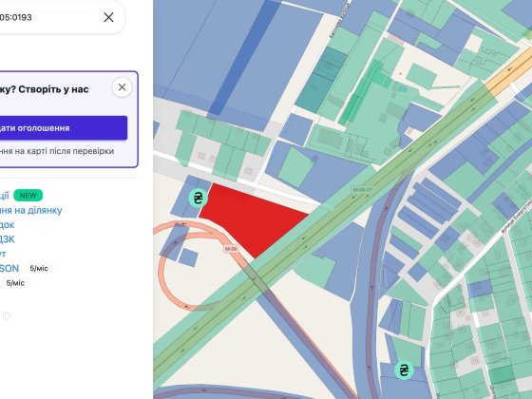Open the "ння на ділянку" link
532x399 pixels.
point(30,210)
